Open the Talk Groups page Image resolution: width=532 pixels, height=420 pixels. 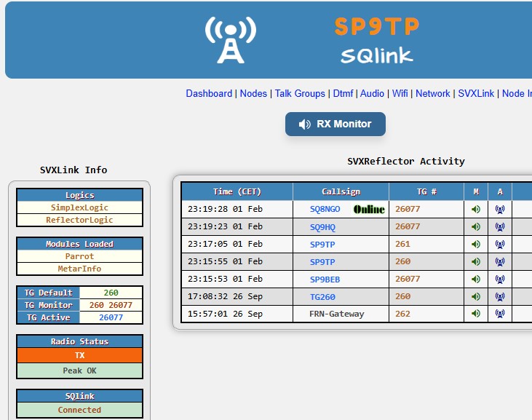click(300, 93)
